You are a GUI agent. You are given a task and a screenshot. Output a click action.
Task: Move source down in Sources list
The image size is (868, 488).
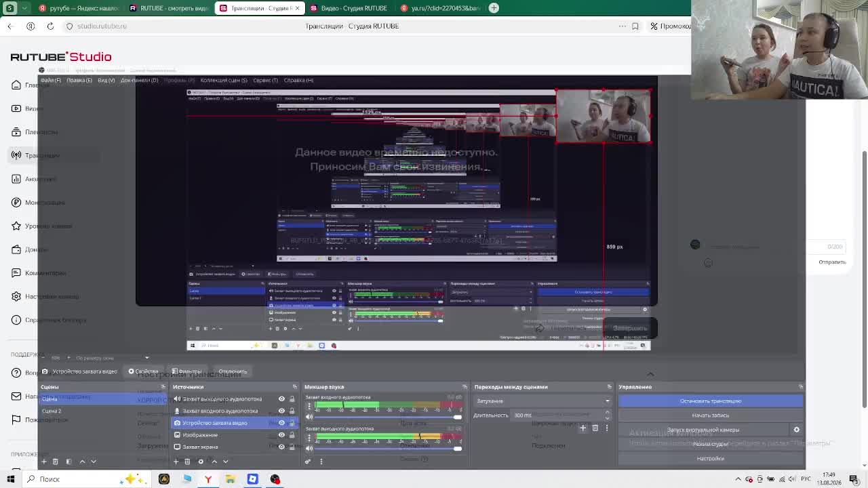click(x=226, y=462)
